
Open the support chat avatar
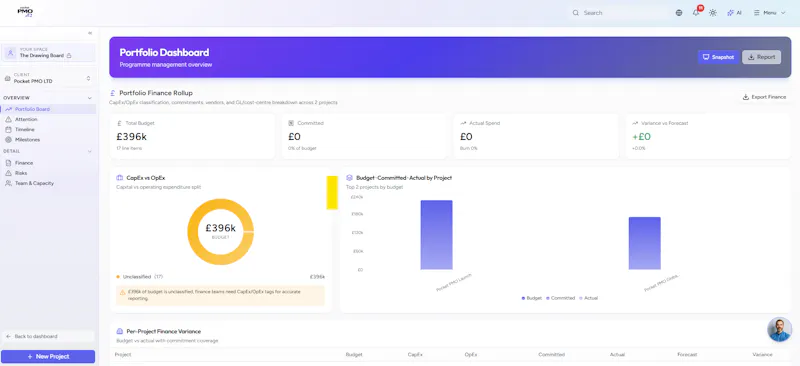[779, 329]
